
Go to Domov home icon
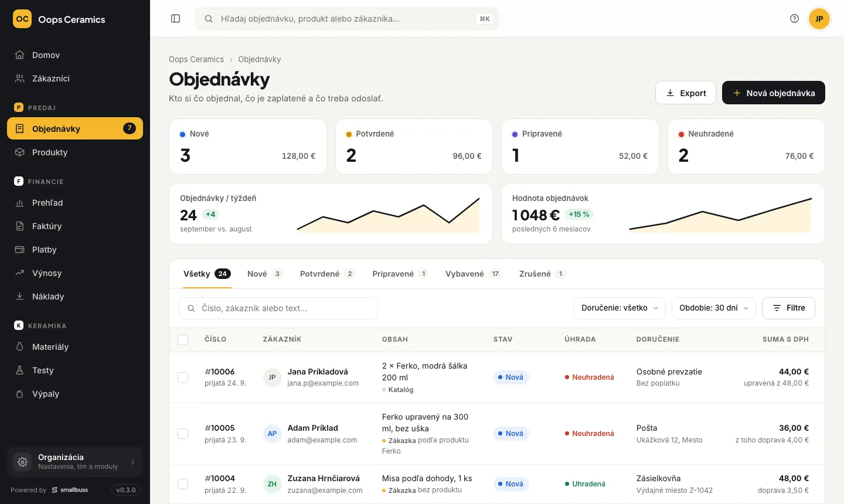click(x=20, y=55)
